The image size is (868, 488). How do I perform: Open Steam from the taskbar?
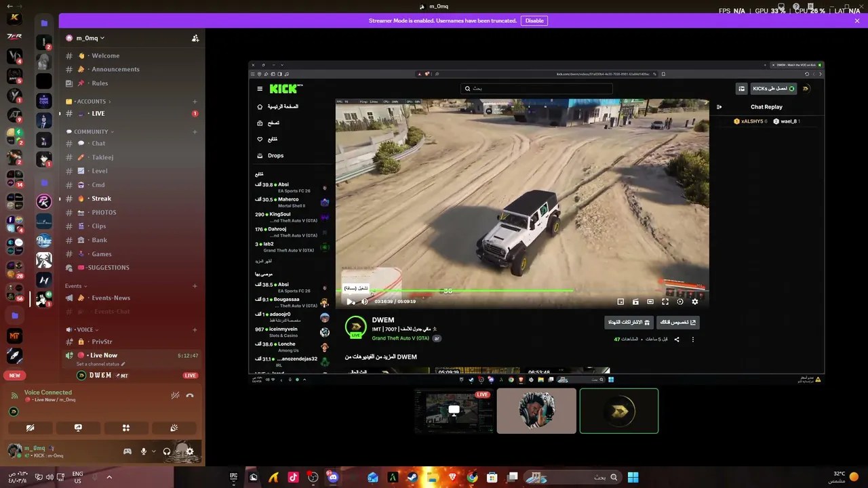pos(412,477)
